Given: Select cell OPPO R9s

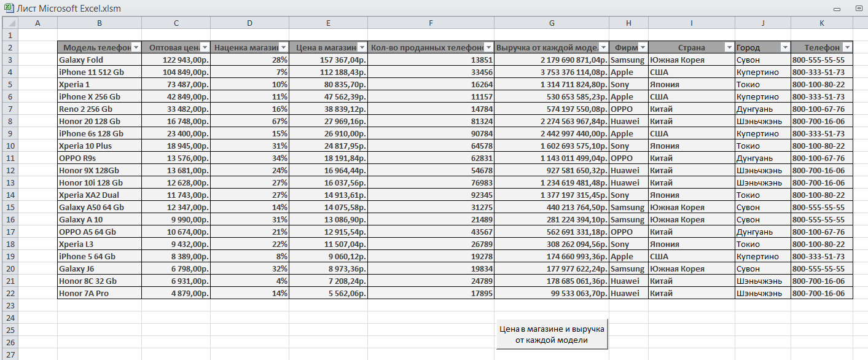Looking at the screenshot, I should coord(100,158).
